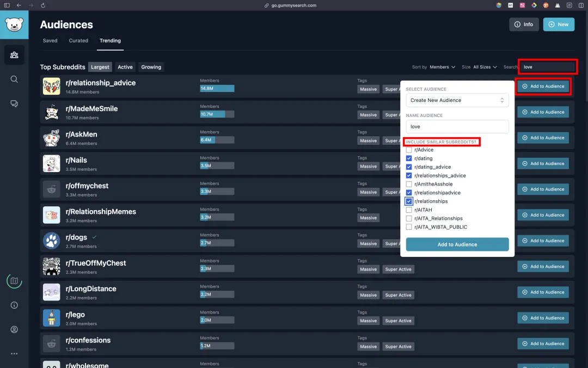Click the r/TrueOffMyChest avatar
This screenshot has height=368, width=588.
pos(51,267)
